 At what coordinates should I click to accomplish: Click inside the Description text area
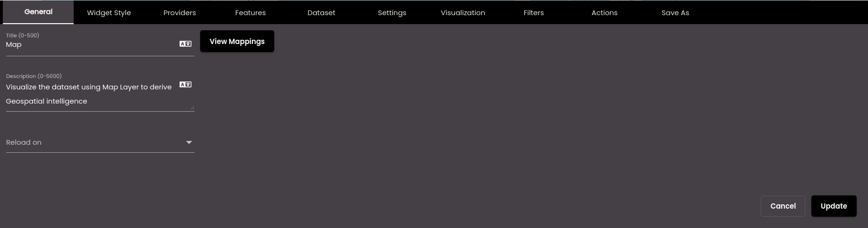pyautogui.click(x=91, y=94)
